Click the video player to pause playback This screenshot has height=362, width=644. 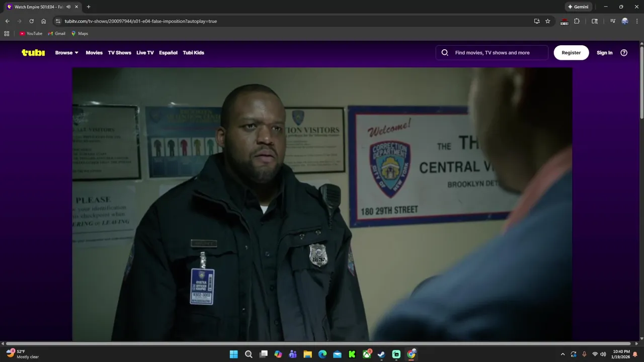(322, 204)
